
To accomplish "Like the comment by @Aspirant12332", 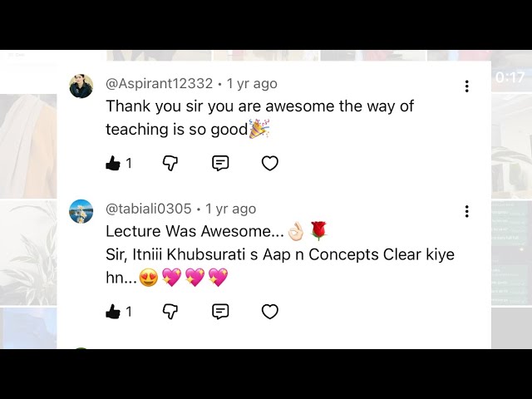I will (113, 163).
